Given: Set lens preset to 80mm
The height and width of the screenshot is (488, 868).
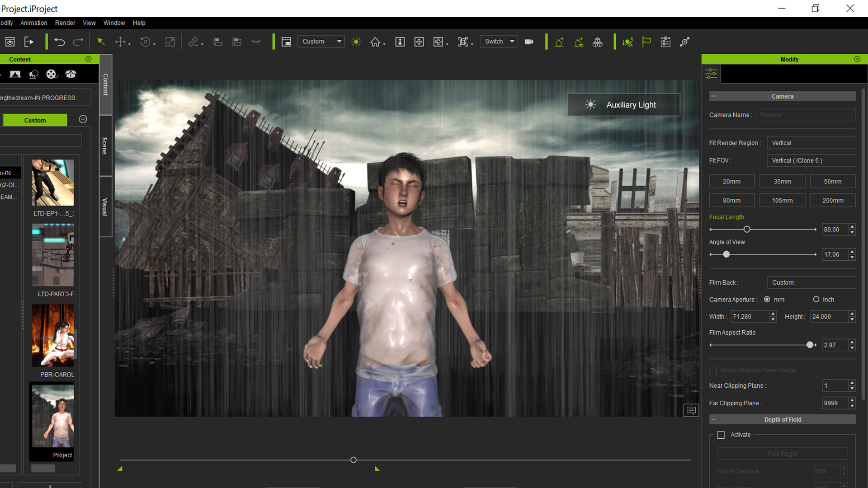Looking at the screenshot, I should pos(731,200).
